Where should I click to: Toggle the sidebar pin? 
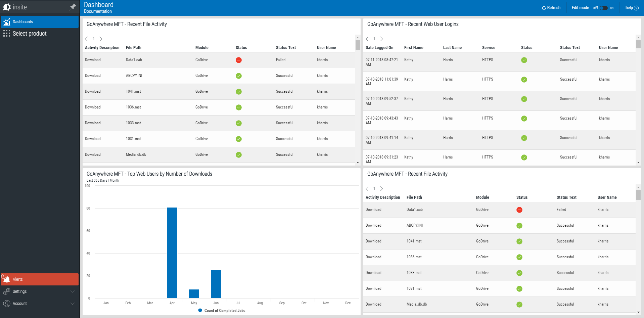pyautogui.click(x=73, y=7)
